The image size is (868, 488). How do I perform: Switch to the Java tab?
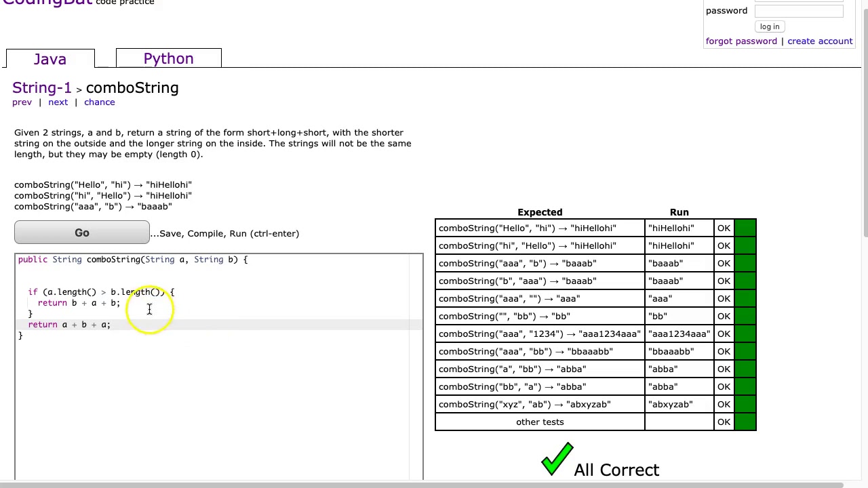coord(50,59)
